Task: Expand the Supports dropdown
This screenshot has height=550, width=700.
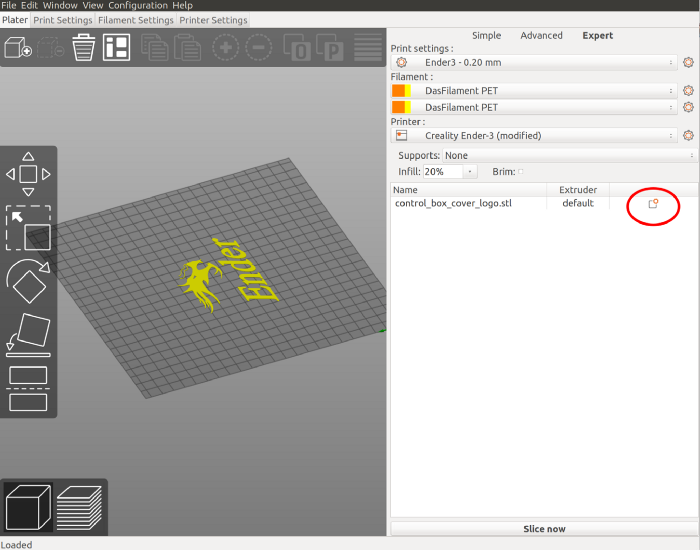Action: click(x=568, y=156)
